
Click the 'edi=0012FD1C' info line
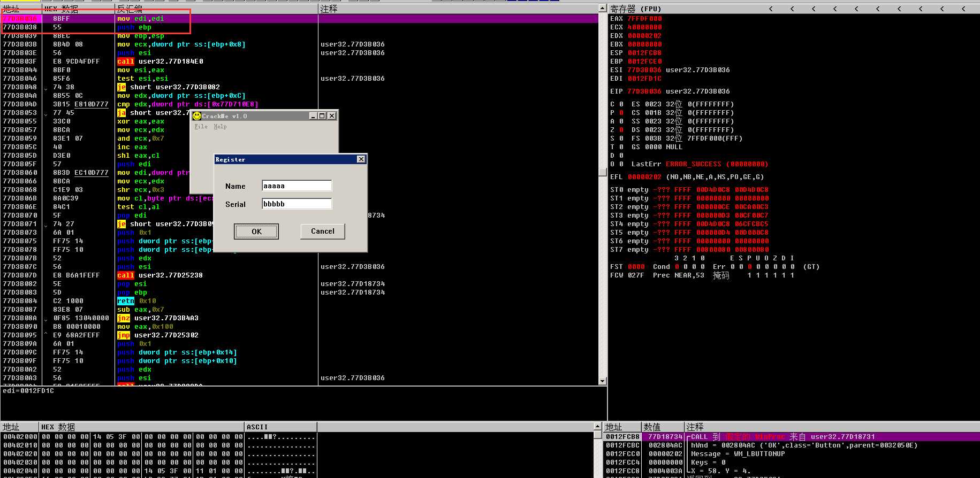(x=28, y=391)
